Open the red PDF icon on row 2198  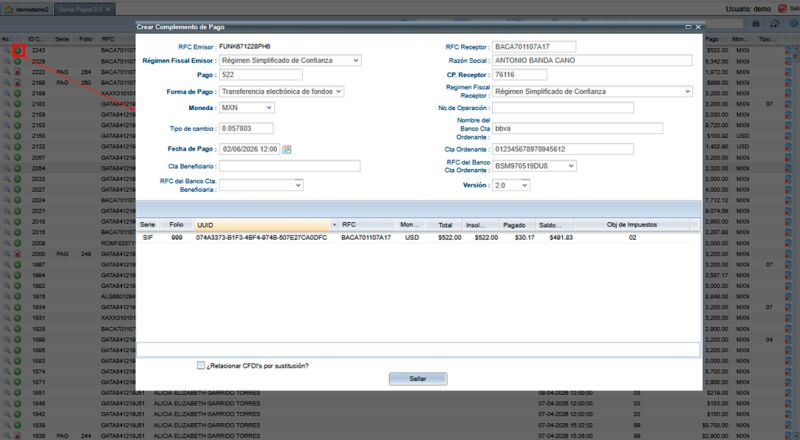17,83
